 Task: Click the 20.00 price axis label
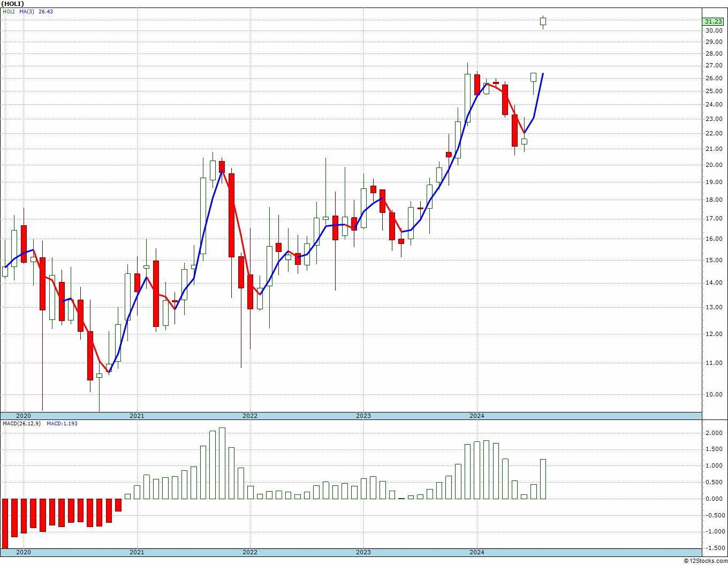click(x=714, y=165)
